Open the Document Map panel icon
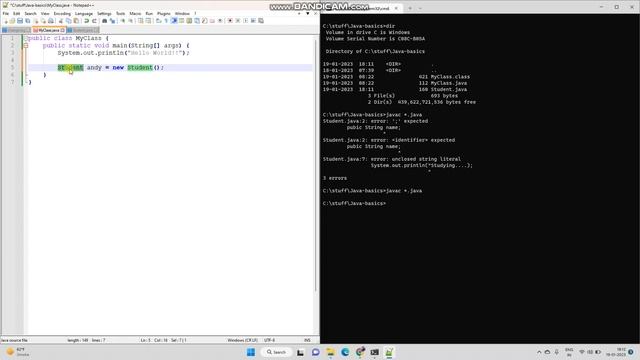 (x=189, y=20)
